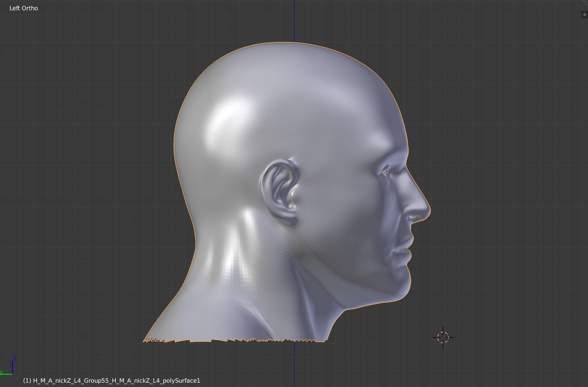Screen dimensions: 588x387
Task: Expand the properties sidebar with plus icon
Action: point(584,15)
